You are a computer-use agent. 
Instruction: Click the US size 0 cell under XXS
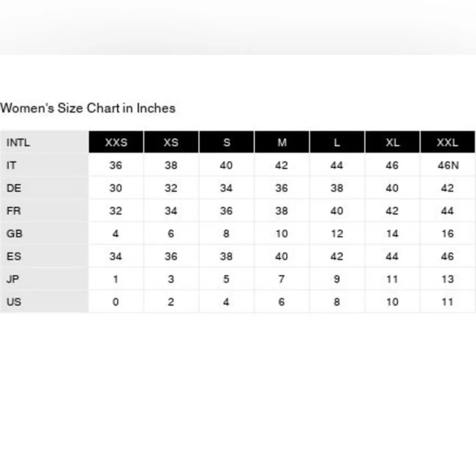click(x=116, y=302)
